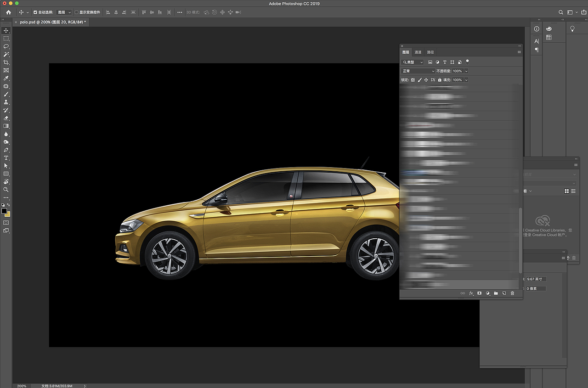Open the Learn lightbulb panel
The image size is (588, 388).
click(572, 28)
